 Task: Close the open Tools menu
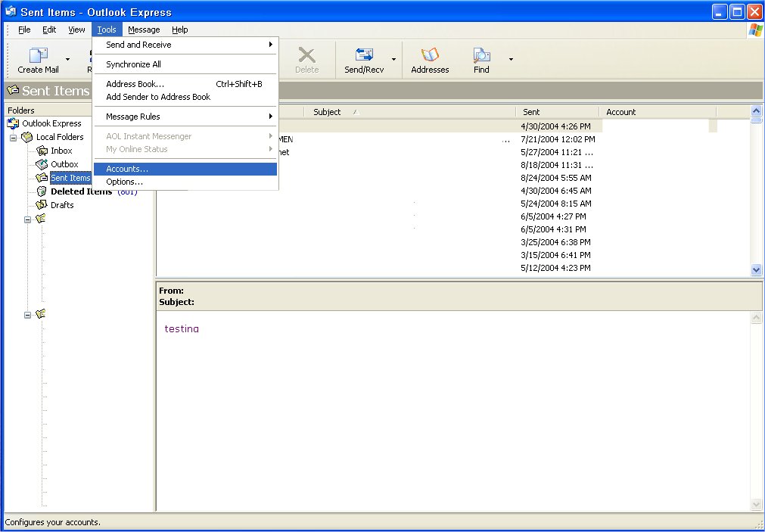107,30
